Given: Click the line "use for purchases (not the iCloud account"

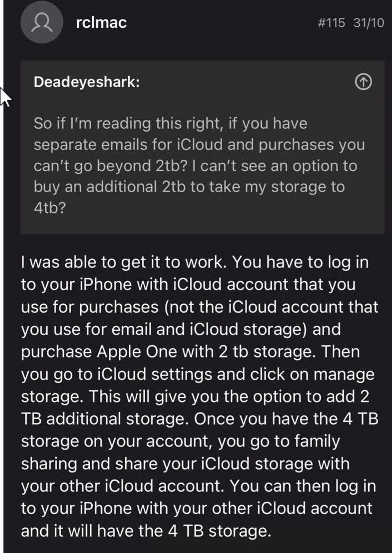Looking at the screenshot, I should coord(200,307).
